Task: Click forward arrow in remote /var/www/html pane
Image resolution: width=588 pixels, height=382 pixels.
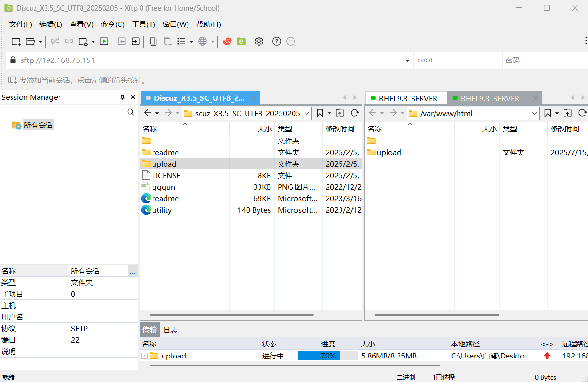Action: coord(393,113)
